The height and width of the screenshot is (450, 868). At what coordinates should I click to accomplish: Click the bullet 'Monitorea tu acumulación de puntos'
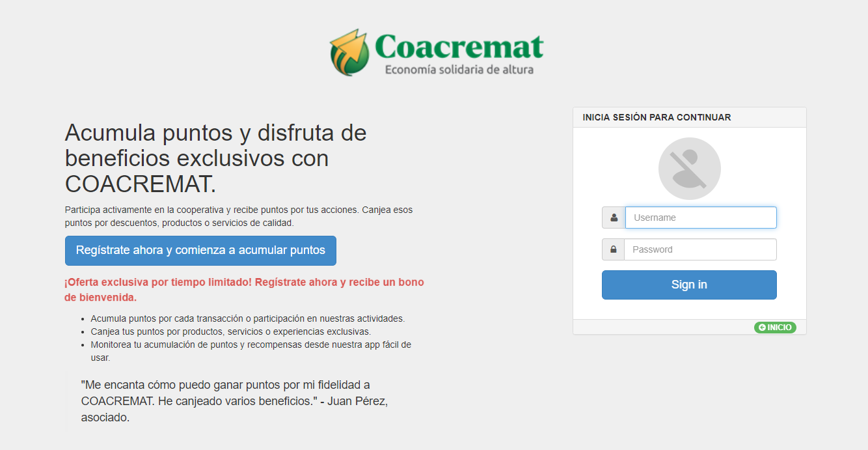point(251,351)
